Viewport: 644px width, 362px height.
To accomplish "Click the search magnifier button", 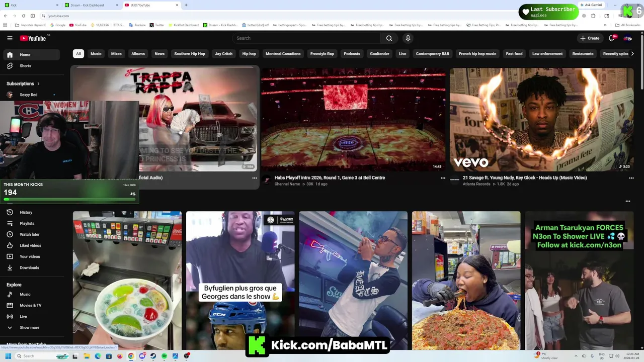I will 389,38.
